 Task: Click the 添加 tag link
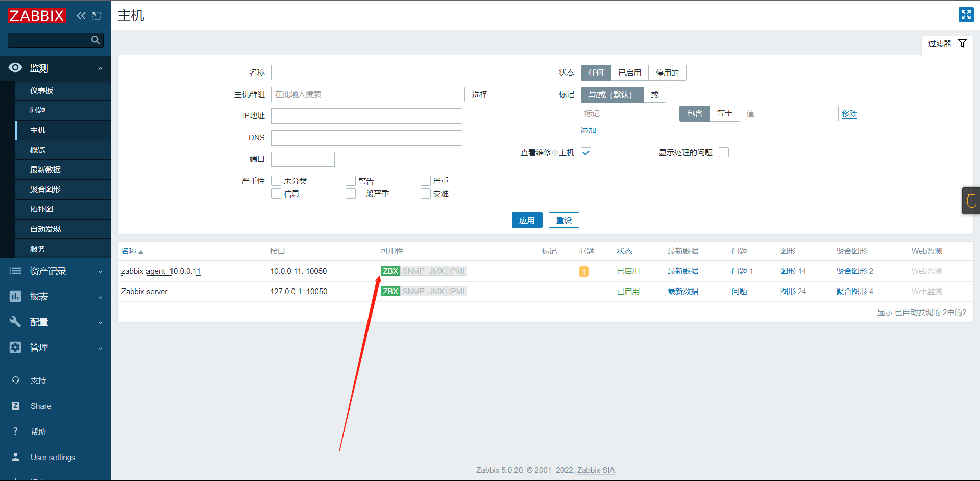589,130
